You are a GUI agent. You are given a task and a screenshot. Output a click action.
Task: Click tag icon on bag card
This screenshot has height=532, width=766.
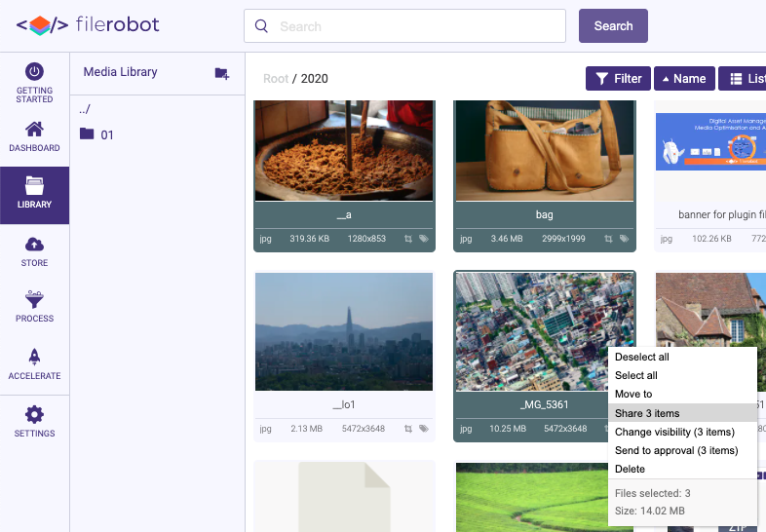click(625, 239)
